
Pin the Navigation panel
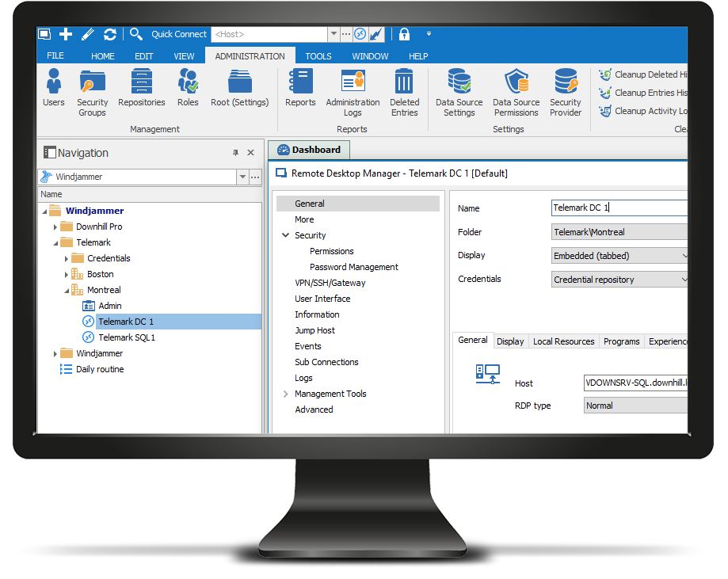point(235,152)
